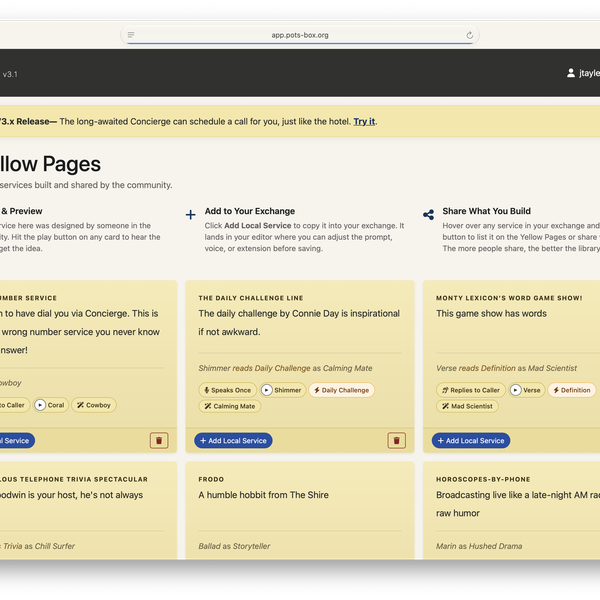Click 'Shimmer reads Daily Challenge as Calming Mate' text
This screenshot has height=600, width=600.
coord(285,368)
